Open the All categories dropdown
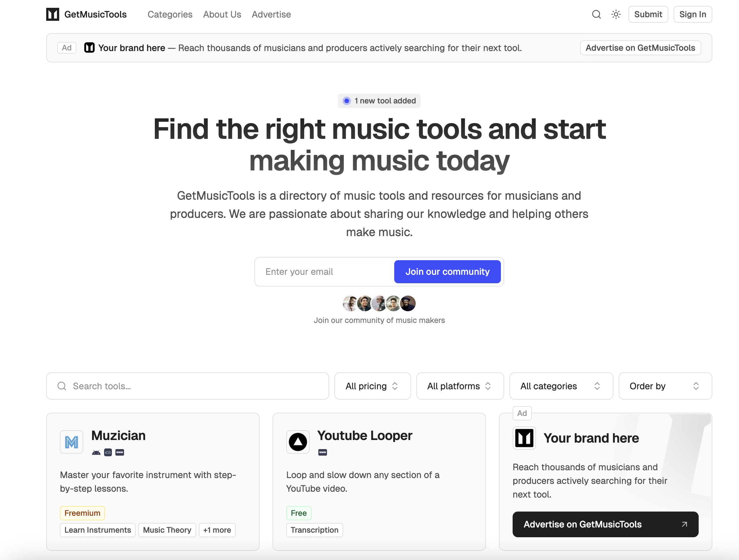This screenshot has width=739, height=560. 561,386
